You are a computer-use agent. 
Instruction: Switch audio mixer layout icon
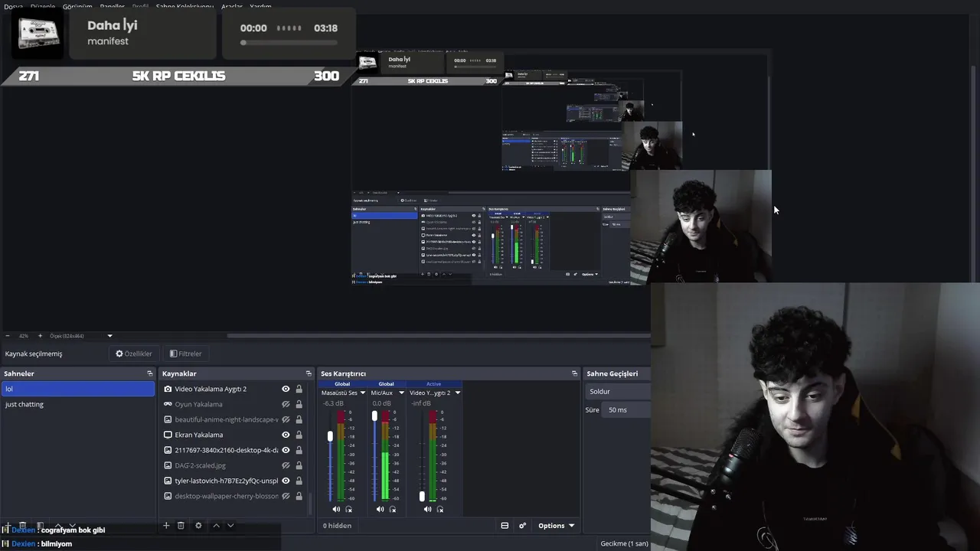[505, 526]
